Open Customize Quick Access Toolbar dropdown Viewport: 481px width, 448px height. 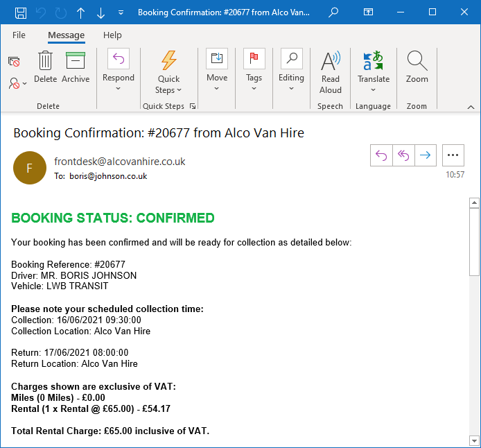coord(121,12)
